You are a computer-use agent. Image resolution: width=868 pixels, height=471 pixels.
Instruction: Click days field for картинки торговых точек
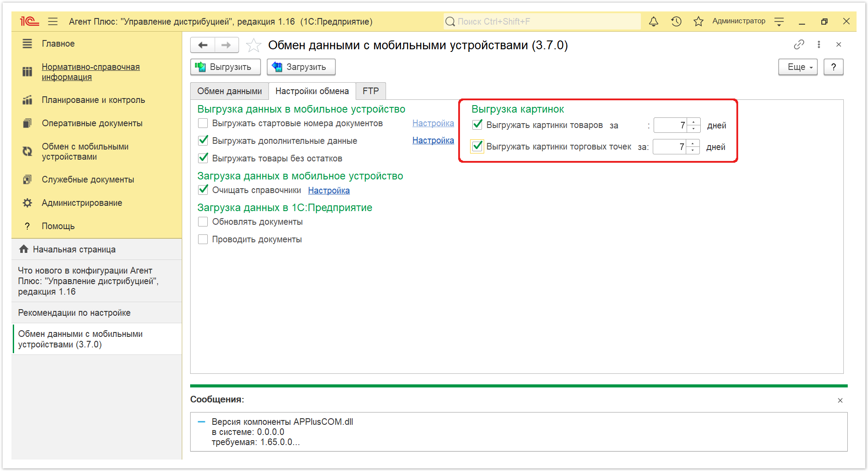coord(669,146)
